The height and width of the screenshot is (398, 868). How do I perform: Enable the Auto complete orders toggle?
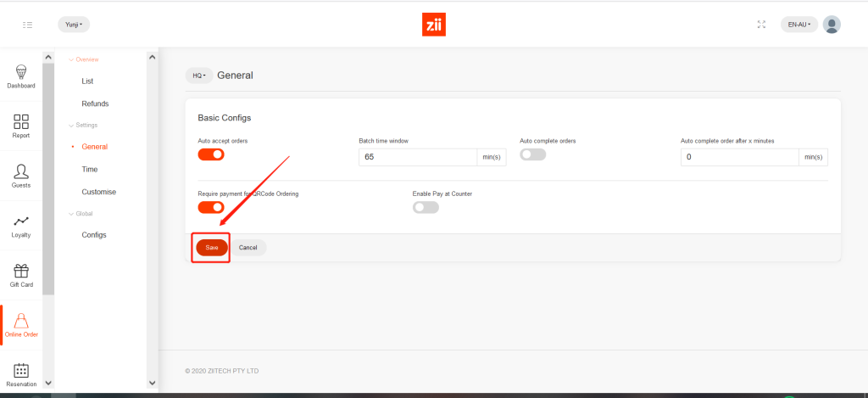click(532, 154)
